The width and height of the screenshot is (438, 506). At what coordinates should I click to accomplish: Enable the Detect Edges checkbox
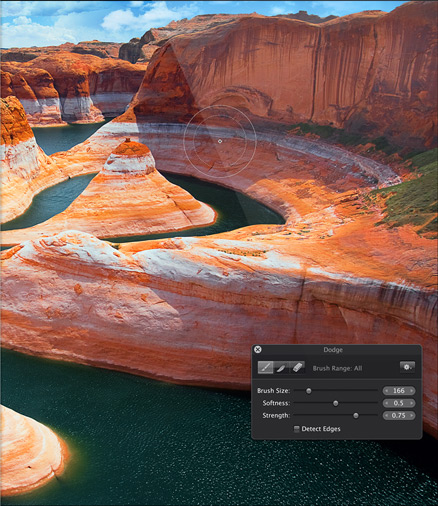(x=296, y=429)
